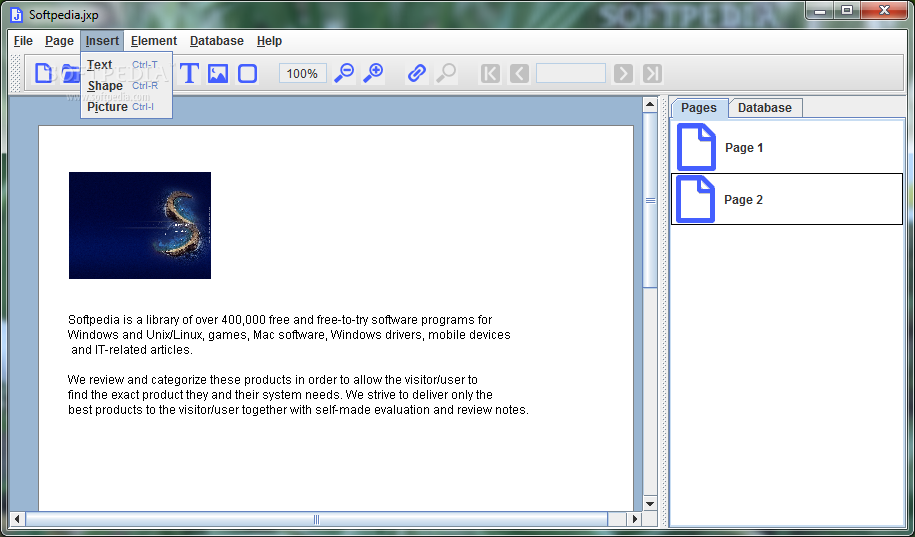Click the Insert Shape rectangle toolbar icon
915x537 pixels.
[247, 74]
